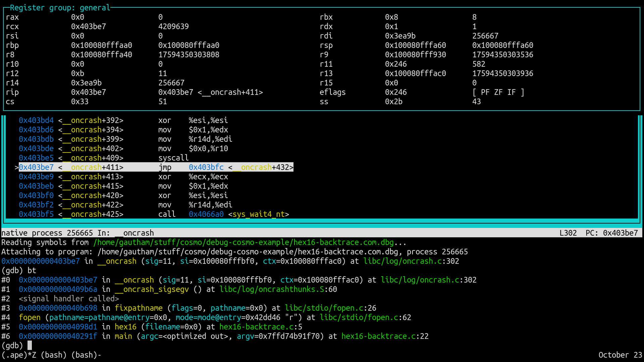Screen dimensions: 644x362
Task: Click the fopen function name in frame #4
Action: pos(30,317)
